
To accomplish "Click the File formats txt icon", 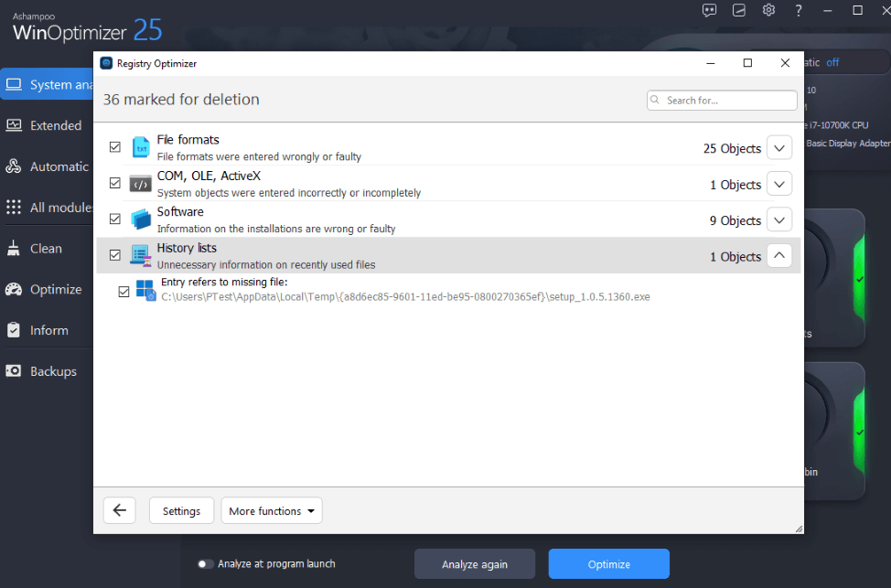I will coord(140,147).
